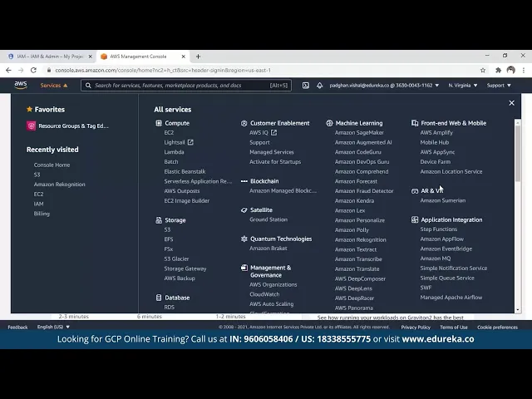
Task: Click the search magnifier icon
Action: coord(88,86)
